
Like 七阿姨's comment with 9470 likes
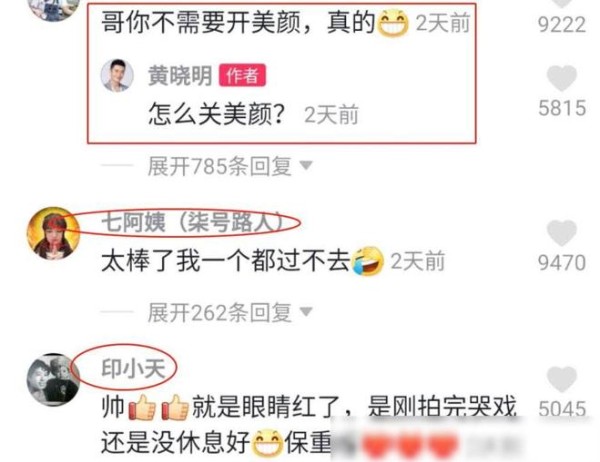[561, 233]
